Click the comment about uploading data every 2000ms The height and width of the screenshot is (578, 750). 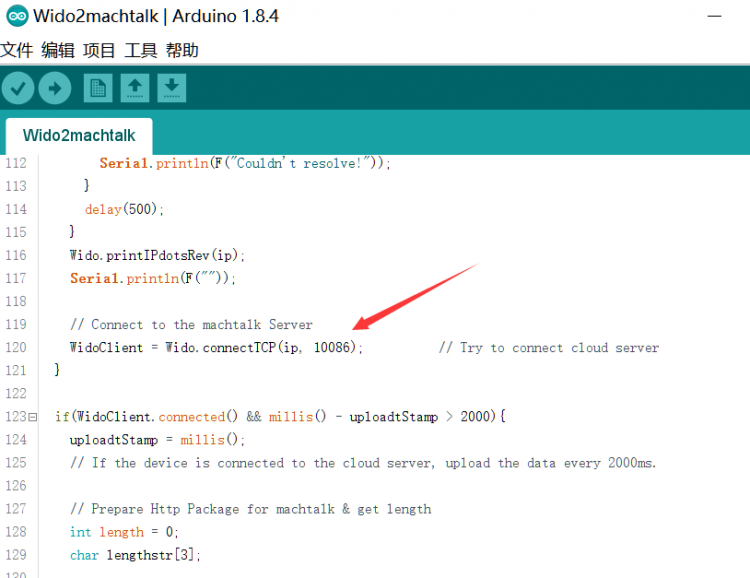click(363, 463)
